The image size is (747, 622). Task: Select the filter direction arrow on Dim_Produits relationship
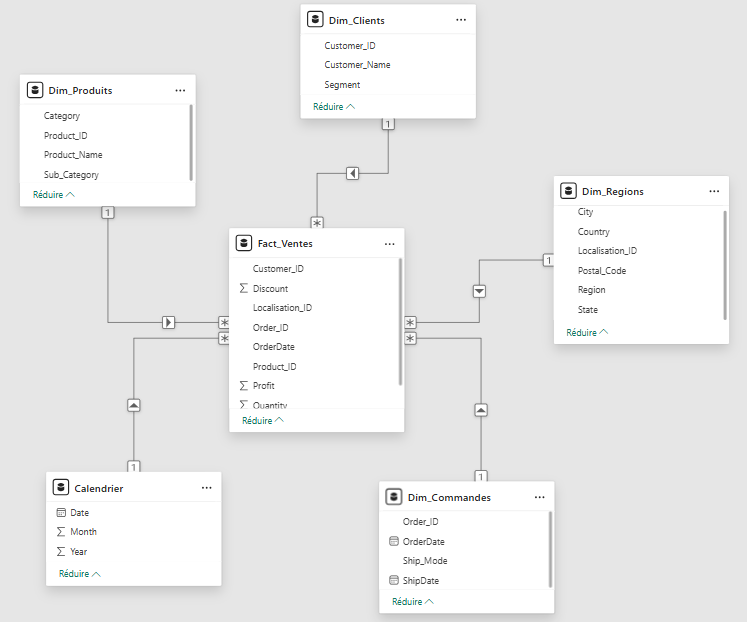click(169, 322)
